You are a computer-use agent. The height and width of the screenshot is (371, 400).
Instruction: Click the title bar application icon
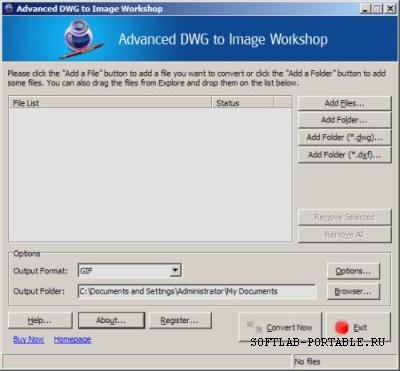(x=9, y=9)
